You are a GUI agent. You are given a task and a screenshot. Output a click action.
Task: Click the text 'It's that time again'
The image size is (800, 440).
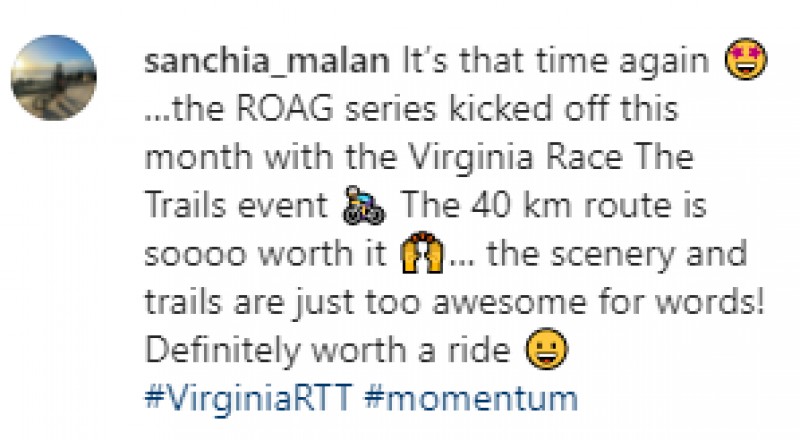point(556,61)
